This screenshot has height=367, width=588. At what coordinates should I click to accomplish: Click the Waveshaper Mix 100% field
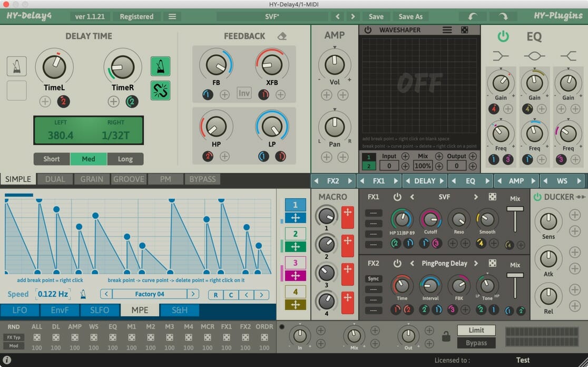[x=423, y=166]
